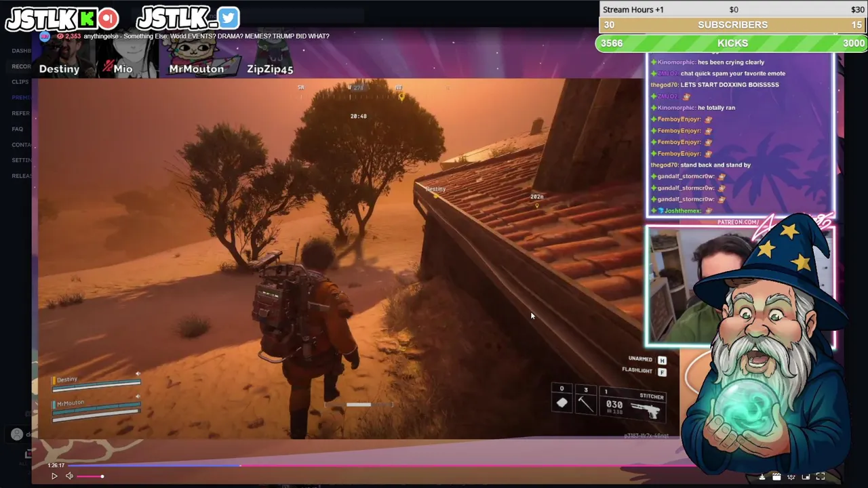The width and height of the screenshot is (868, 488).
Task: Click the SUBSCRIBERS goal bar
Action: pos(732,25)
